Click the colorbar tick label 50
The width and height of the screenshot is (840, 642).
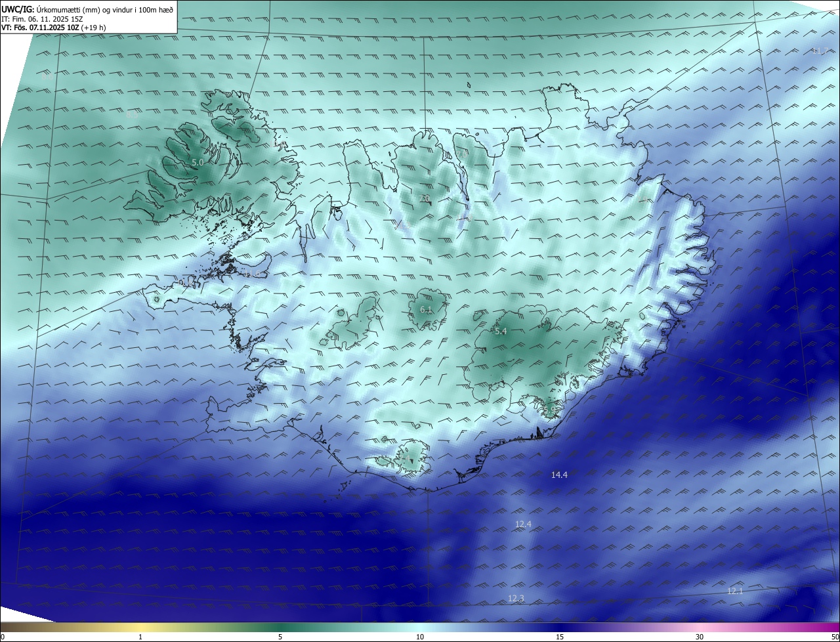tap(835, 637)
